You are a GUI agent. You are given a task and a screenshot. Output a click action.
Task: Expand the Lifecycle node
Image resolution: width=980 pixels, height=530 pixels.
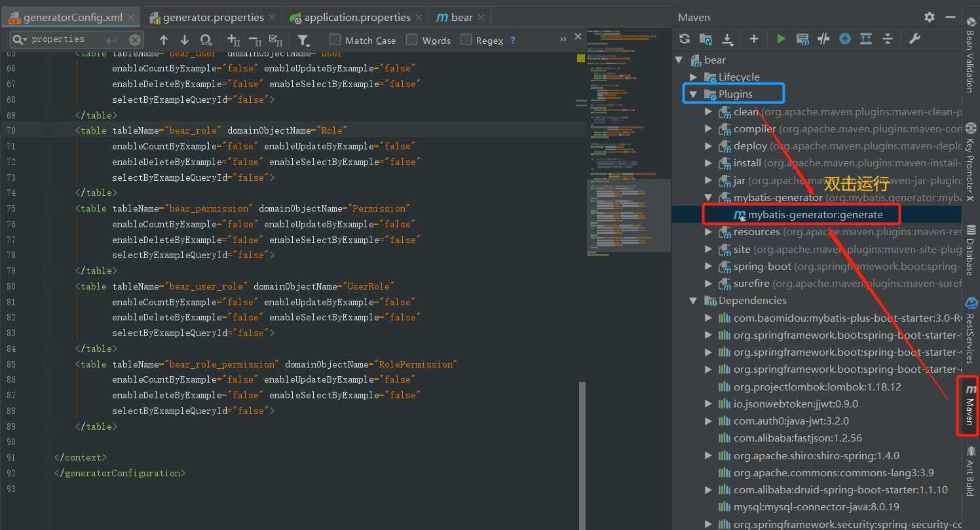pos(694,77)
